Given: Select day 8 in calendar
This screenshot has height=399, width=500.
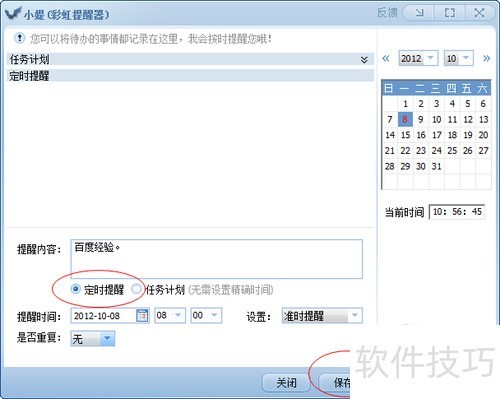Looking at the screenshot, I should pyautogui.click(x=405, y=119).
